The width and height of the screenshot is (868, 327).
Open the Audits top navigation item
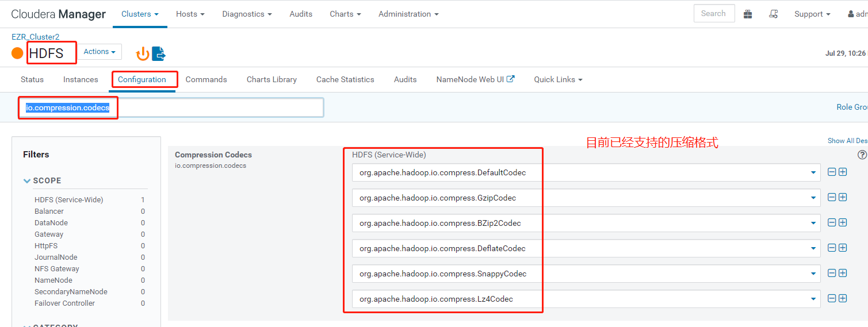301,14
